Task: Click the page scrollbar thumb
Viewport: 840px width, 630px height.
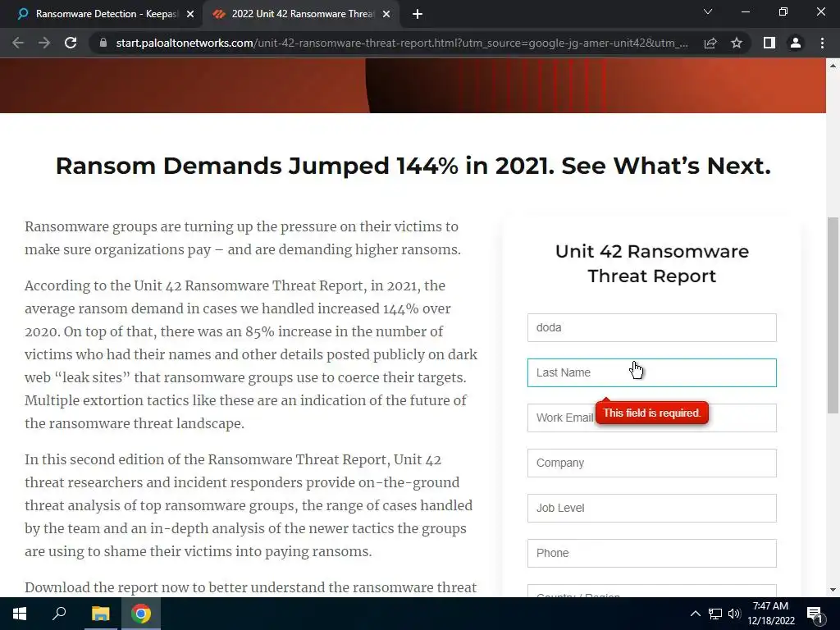Action: tap(833, 315)
